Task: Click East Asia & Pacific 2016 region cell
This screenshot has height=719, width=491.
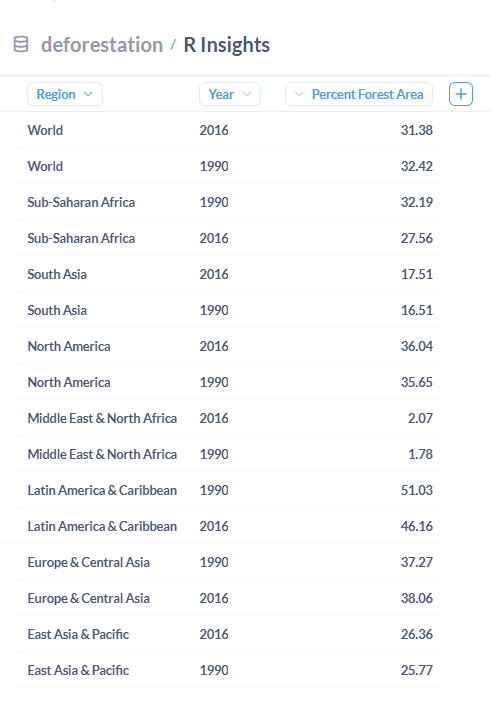Action: point(103,634)
